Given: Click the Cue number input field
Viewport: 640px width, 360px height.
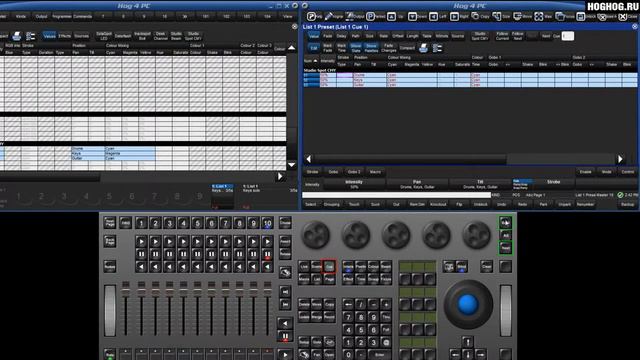Looking at the screenshot, I should (568, 36).
